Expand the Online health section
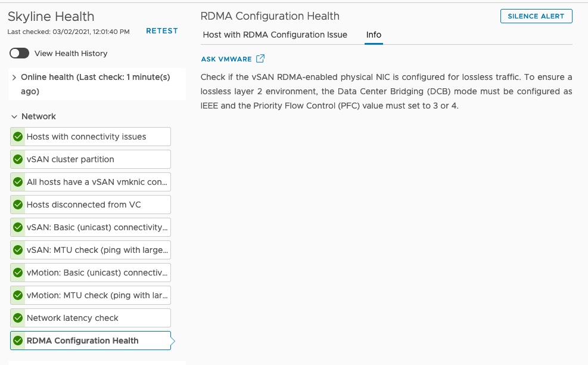588x365 pixels. (x=14, y=78)
